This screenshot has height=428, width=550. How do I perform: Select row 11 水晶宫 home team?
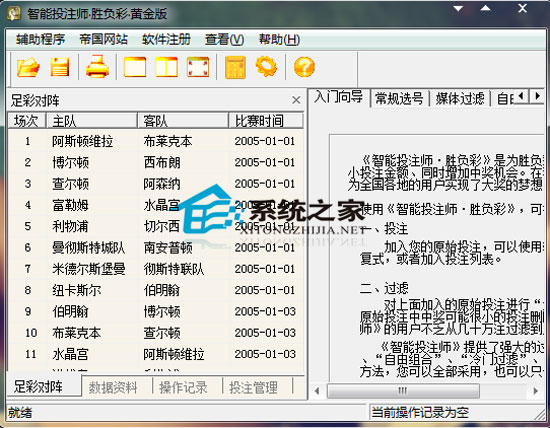[71, 354]
